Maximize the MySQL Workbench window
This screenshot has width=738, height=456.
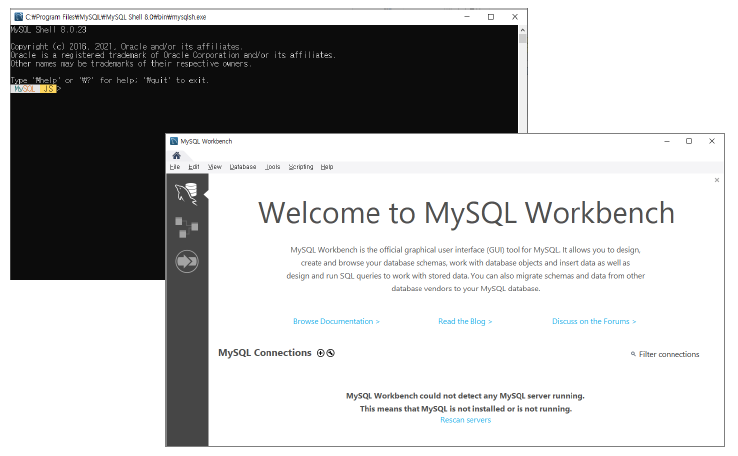pyautogui.click(x=689, y=141)
